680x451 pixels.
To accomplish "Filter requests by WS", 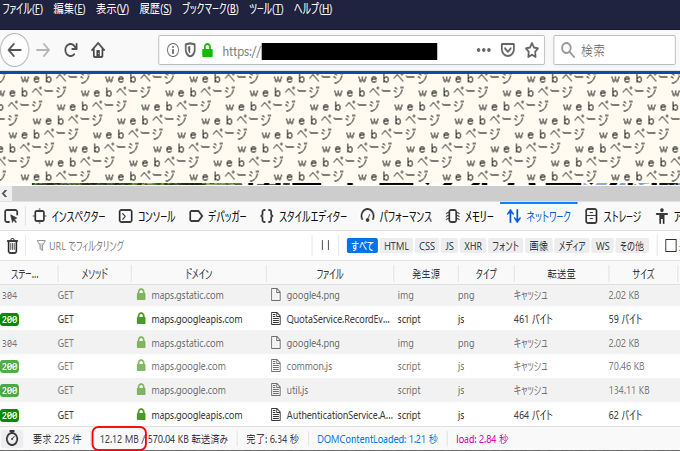I will 602,246.
